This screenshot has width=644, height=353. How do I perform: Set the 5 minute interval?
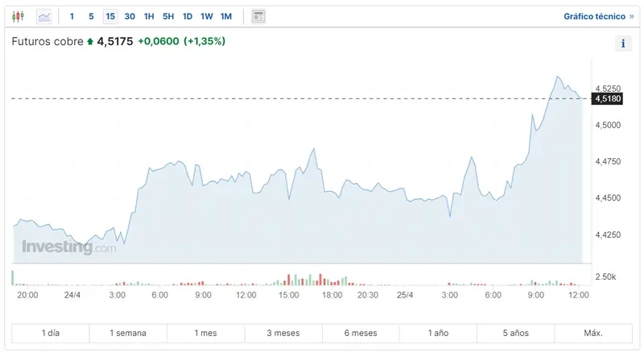tap(91, 16)
